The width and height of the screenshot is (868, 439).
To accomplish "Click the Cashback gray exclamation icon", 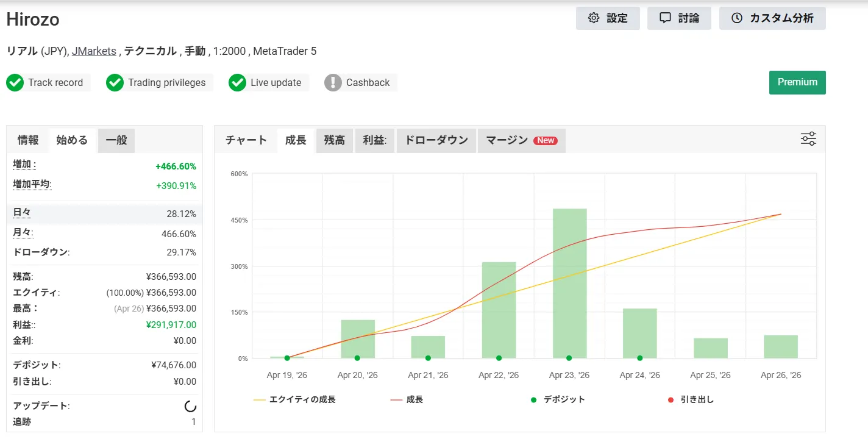I will [x=333, y=83].
